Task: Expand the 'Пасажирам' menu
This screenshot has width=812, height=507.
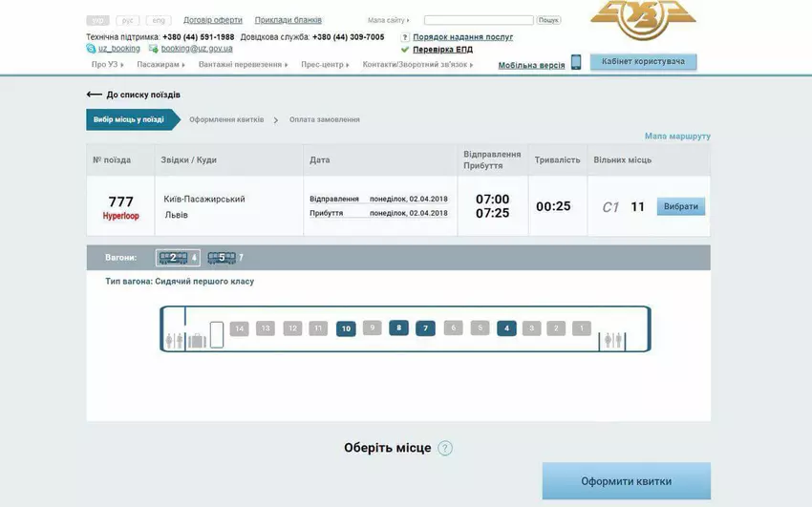Action: click(x=161, y=65)
